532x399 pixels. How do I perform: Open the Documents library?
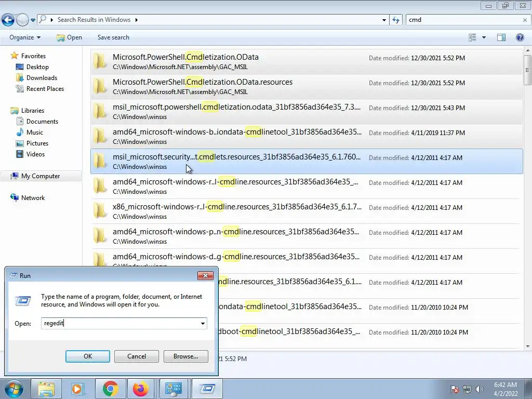[x=42, y=122]
